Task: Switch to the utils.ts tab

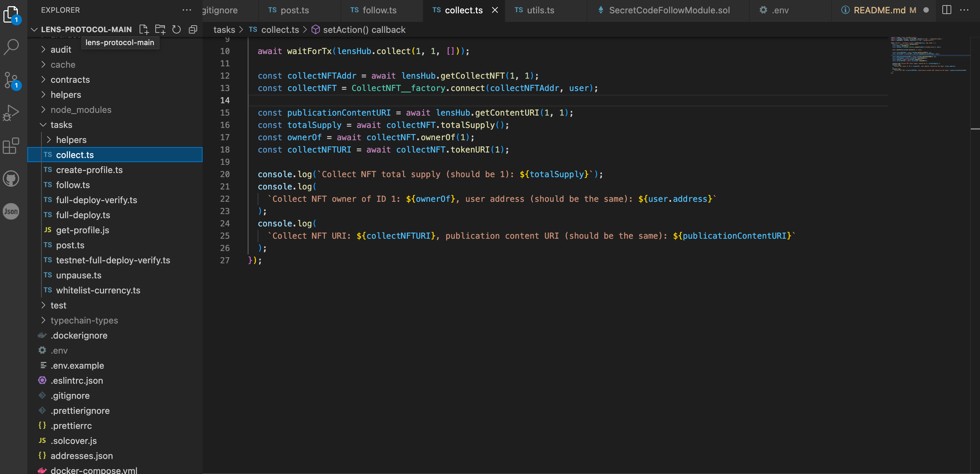Action: 540,10
